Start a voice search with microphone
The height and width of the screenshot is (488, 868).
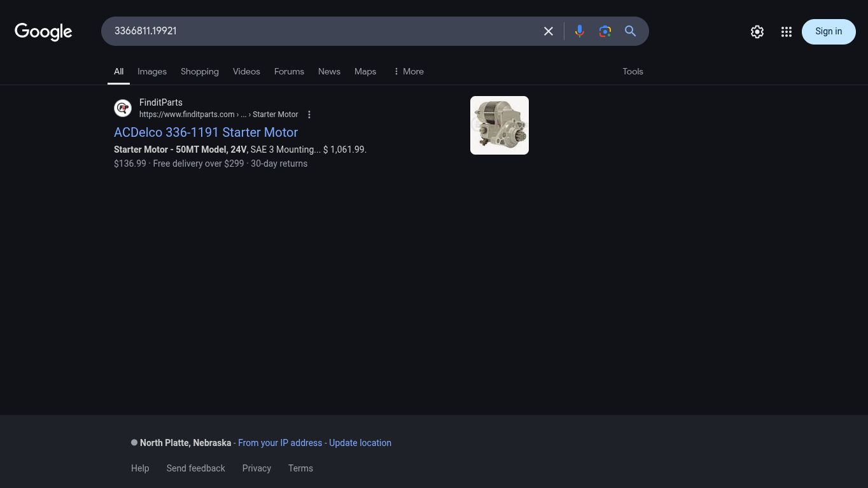[579, 31]
